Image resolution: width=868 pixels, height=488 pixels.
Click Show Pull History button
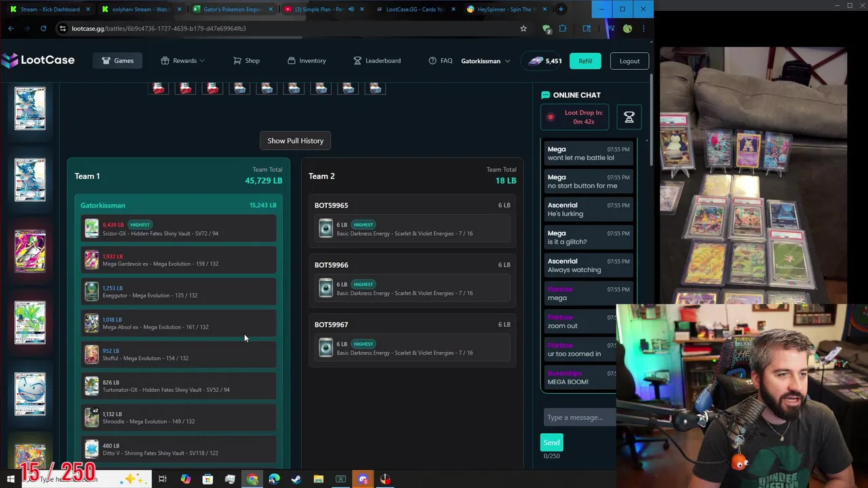click(x=295, y=140)
